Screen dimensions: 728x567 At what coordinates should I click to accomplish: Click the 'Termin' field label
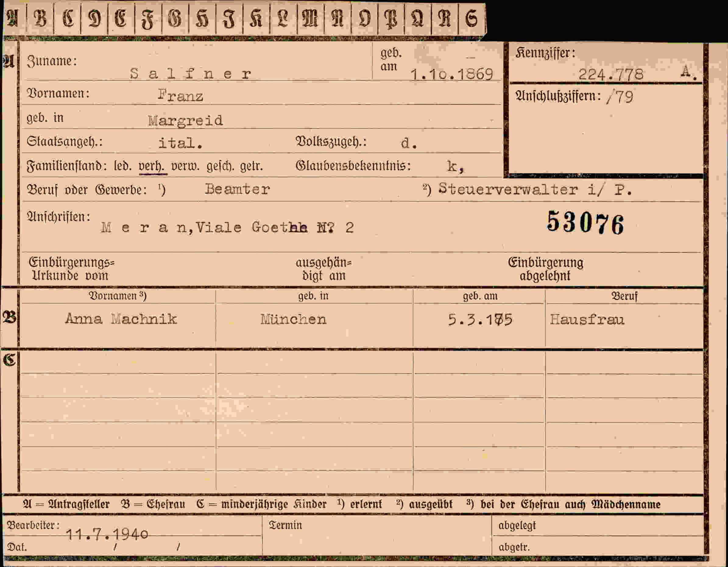(x=285, y=525)
